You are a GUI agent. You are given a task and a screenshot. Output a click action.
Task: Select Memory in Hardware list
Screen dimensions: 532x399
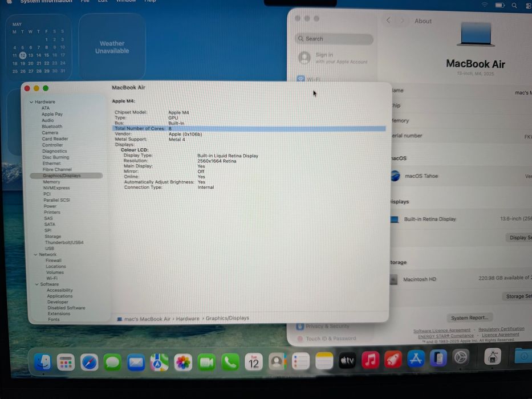[51, 182]
